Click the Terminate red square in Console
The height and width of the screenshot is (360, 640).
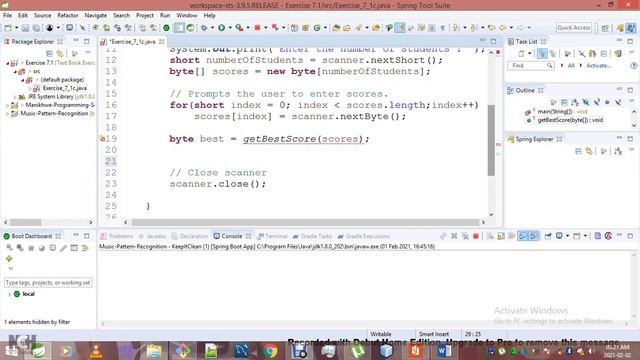tap(476, 236)
